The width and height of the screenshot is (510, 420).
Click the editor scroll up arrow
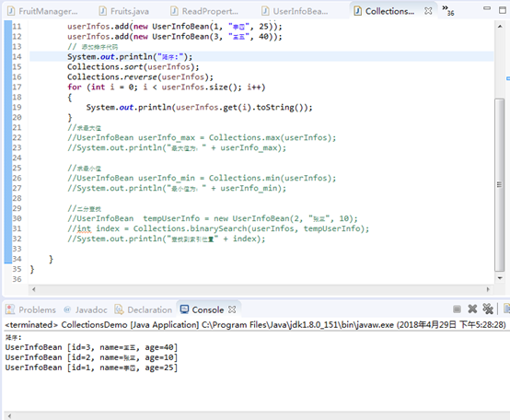click(x=500, y=27)
